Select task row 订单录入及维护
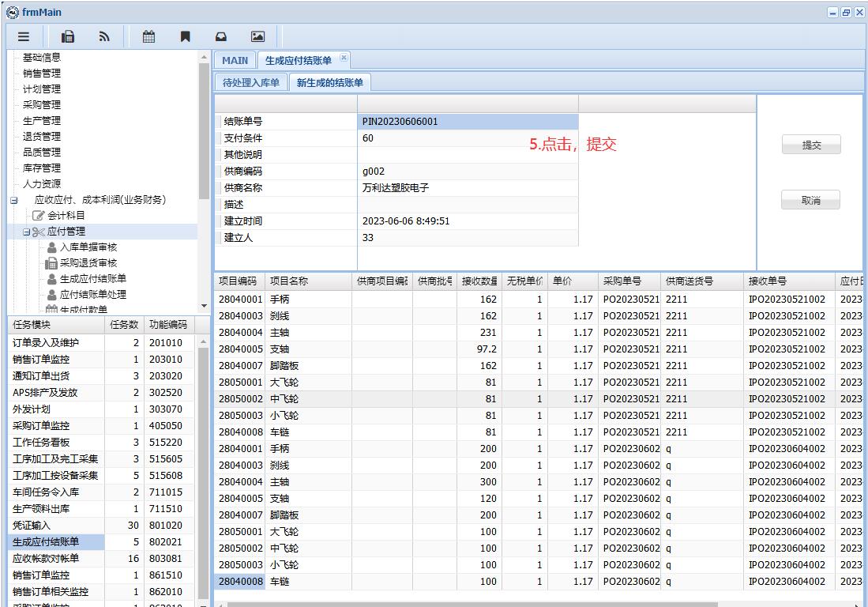This screenshot has height=607, width=868. pos(103,343)
